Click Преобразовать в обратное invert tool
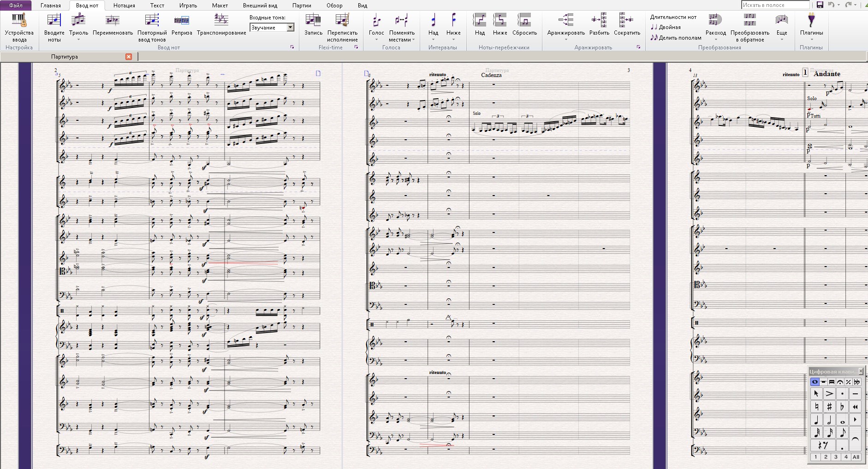The image size is (868, 469). 750,28
